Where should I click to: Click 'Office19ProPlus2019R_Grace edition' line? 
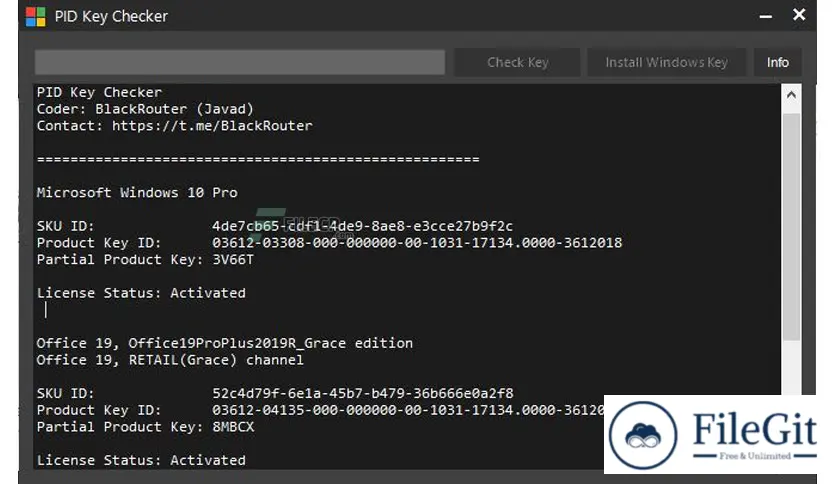click(224, 343)
